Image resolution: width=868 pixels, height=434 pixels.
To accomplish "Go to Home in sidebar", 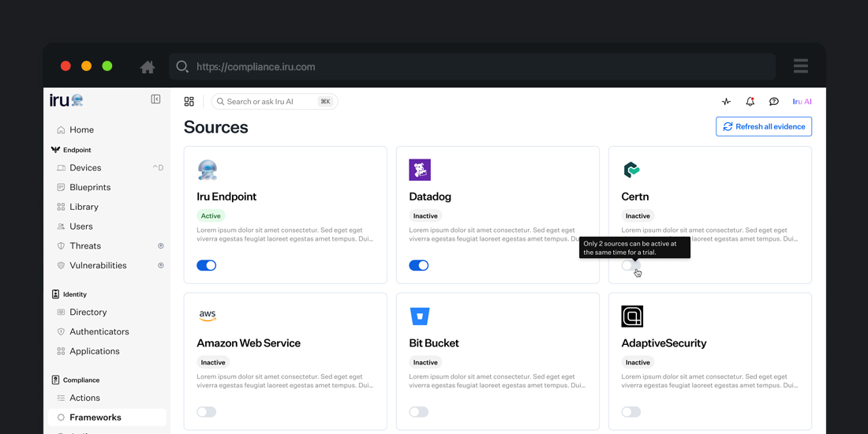I will (107, 129).
